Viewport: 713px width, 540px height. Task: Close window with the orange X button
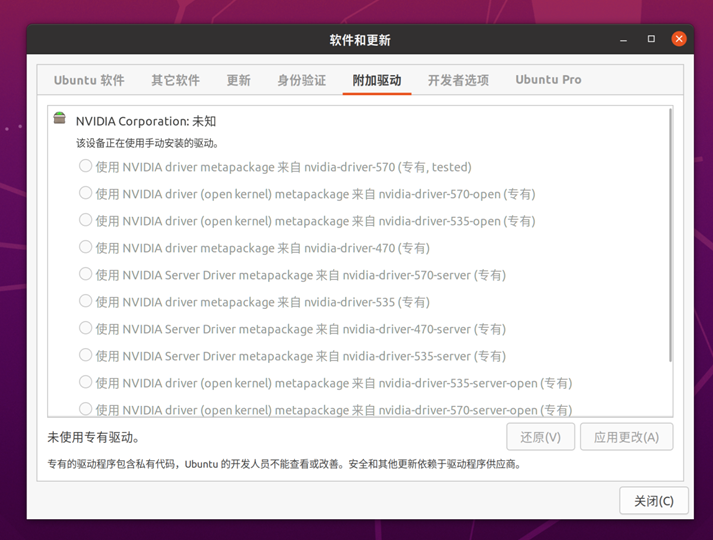coord(679,39)
